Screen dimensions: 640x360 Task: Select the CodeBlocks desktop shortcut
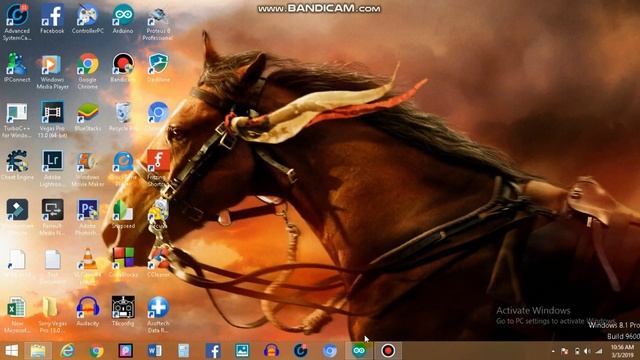pos(123,263)
